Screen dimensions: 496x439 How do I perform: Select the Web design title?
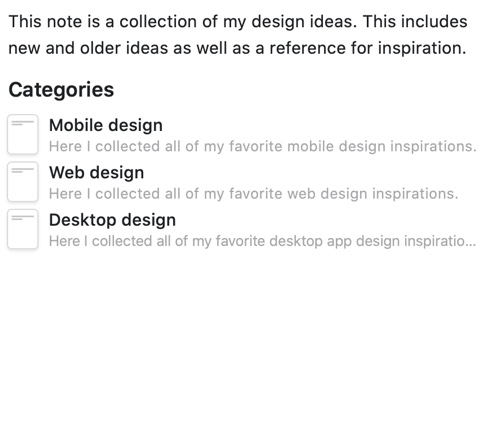click(96, 173)
